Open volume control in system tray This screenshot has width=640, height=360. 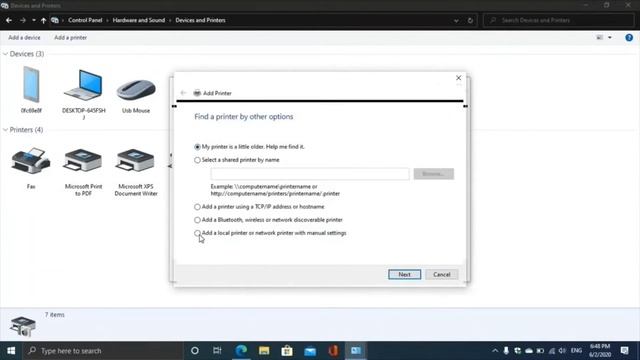pyautogui.click(x=562, y=351)
